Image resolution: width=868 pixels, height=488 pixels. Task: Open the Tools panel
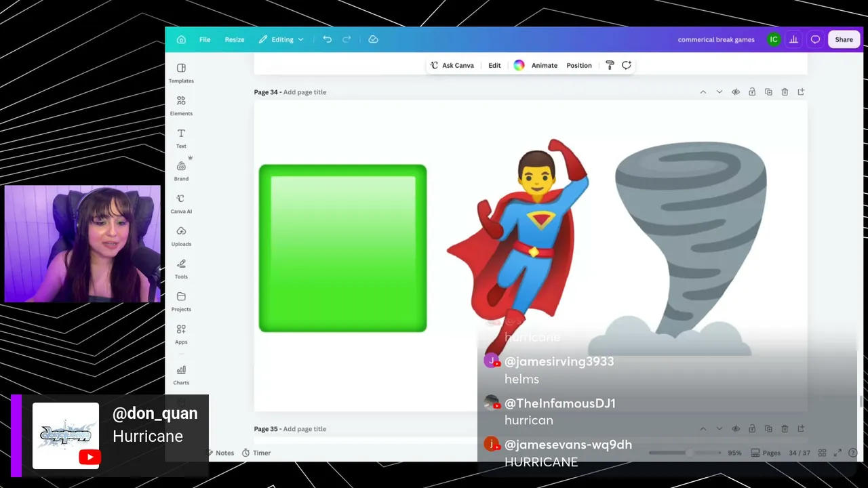[x=181, y=268]
